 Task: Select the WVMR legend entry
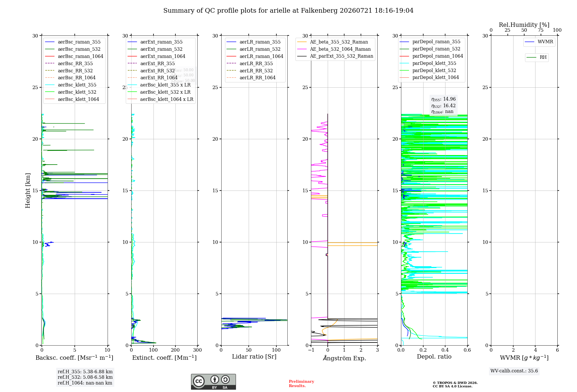coord(539,42)
